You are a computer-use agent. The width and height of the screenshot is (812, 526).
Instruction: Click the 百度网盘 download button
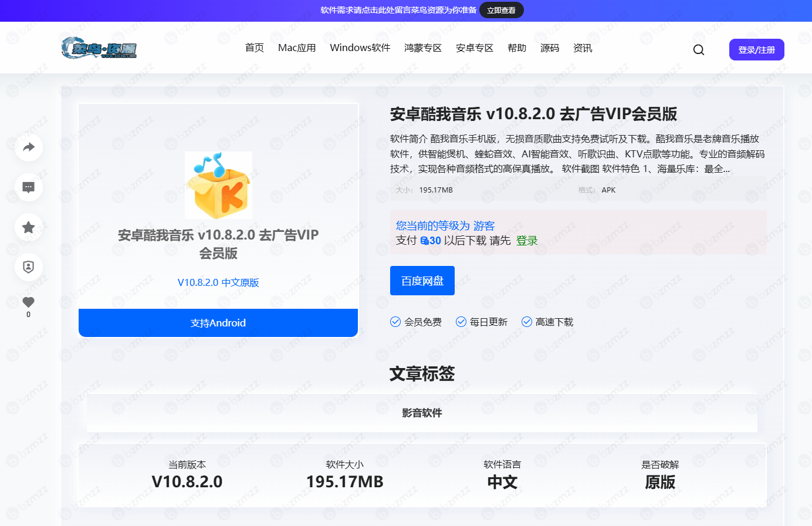click(x=422, y=281)
